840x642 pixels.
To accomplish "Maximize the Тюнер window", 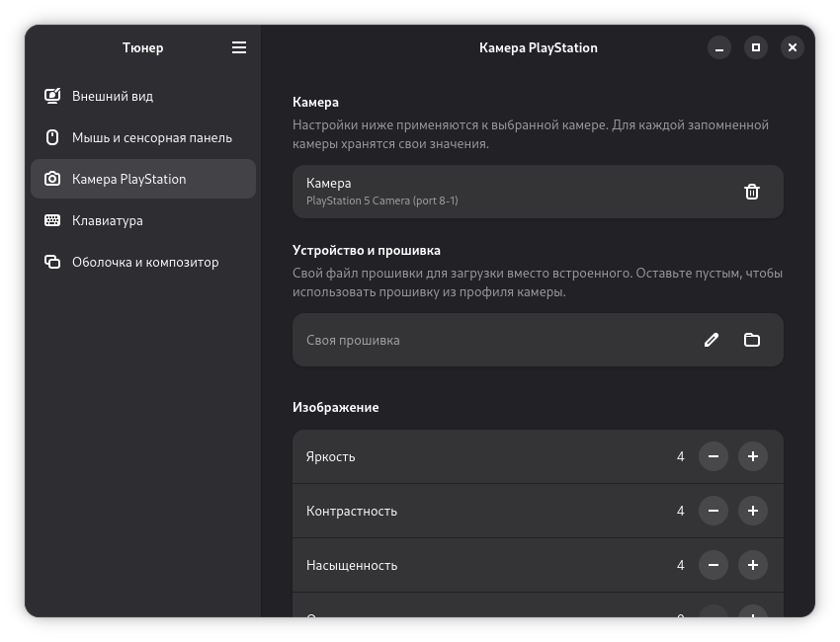I will pos(755,47).
